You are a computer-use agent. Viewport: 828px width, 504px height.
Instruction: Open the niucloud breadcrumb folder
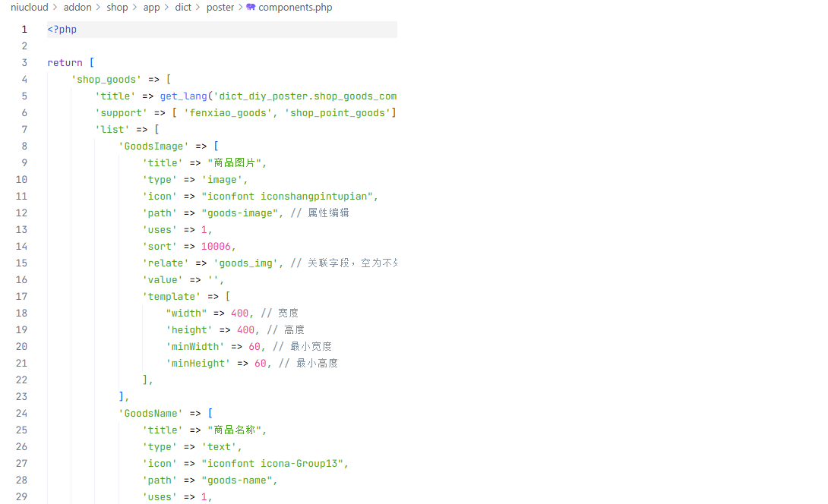coord(29,8)
